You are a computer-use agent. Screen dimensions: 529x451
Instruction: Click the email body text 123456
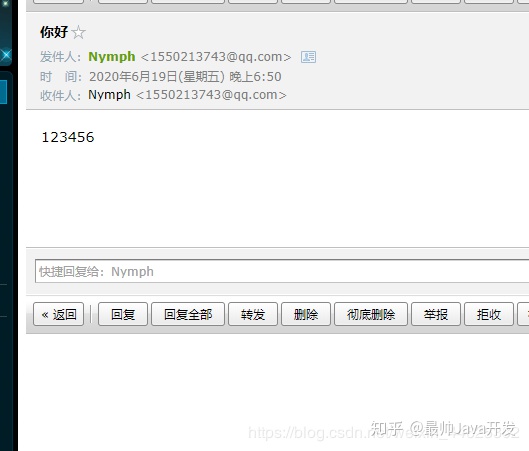68,137
